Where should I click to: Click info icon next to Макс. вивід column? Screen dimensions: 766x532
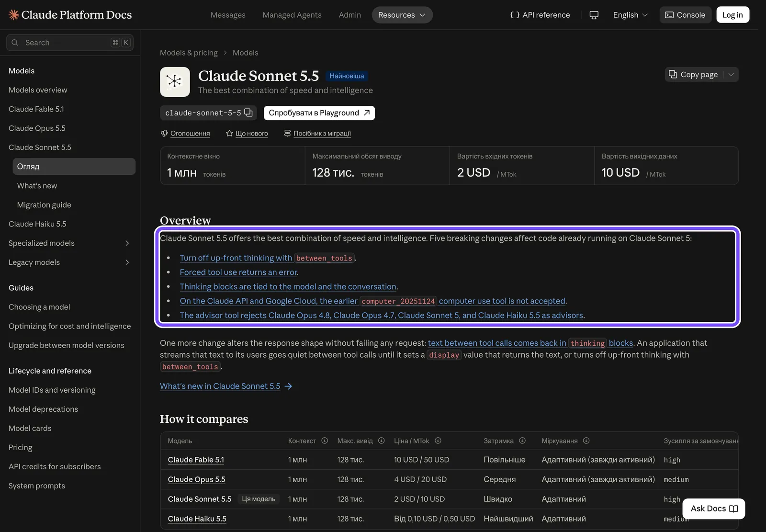click(381, 441)
